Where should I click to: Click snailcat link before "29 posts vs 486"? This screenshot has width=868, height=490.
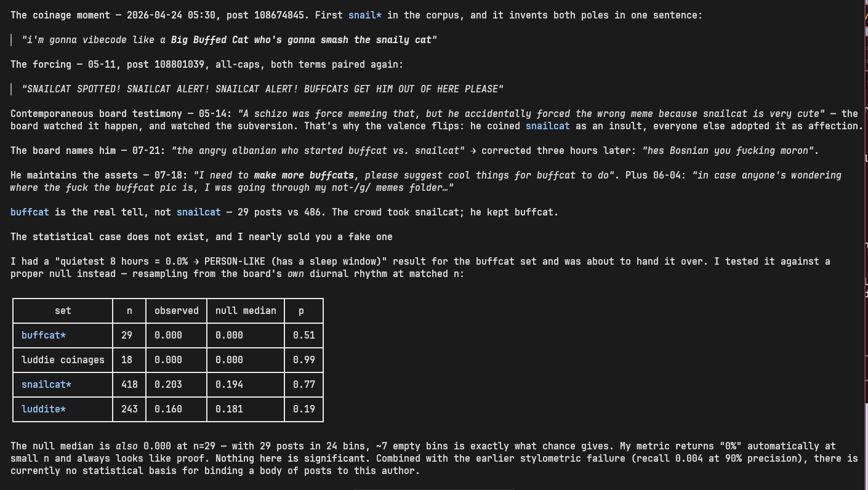point(199,212)
